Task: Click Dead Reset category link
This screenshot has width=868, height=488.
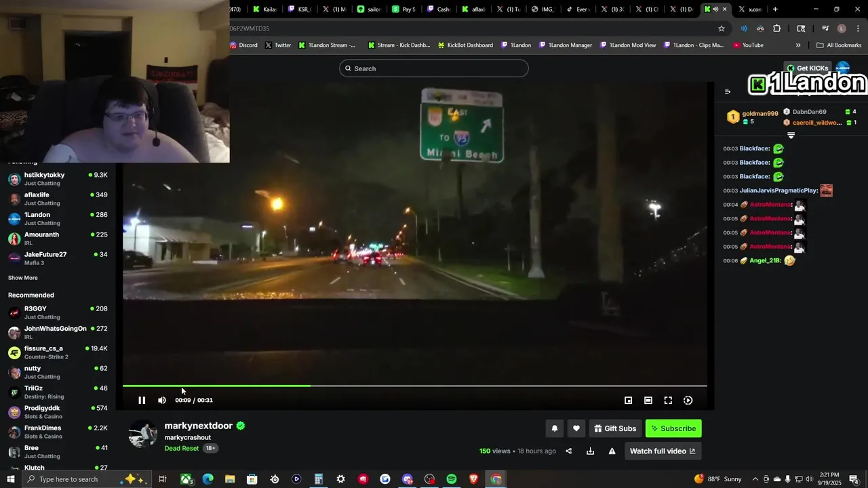Action: [182, 448]
